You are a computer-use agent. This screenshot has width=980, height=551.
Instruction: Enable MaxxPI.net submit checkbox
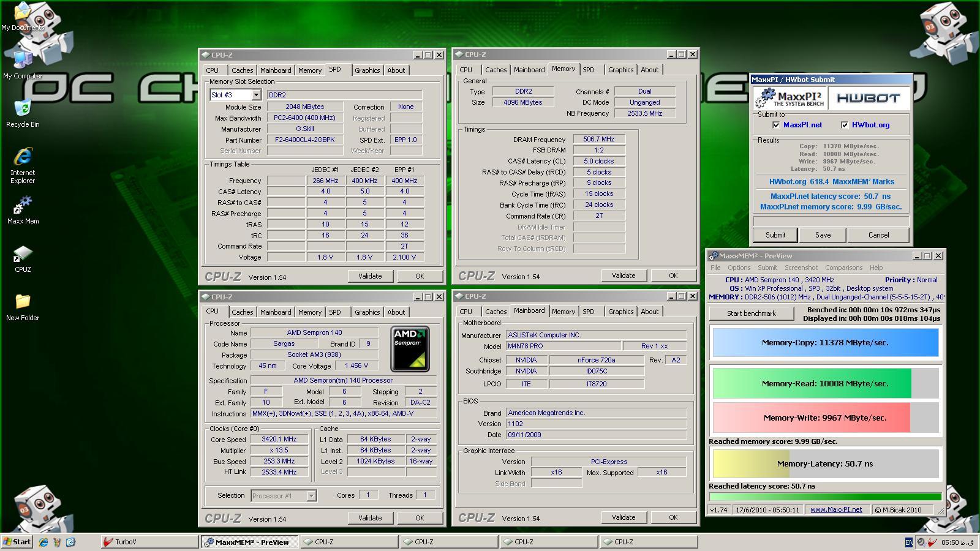click(777, 125)
